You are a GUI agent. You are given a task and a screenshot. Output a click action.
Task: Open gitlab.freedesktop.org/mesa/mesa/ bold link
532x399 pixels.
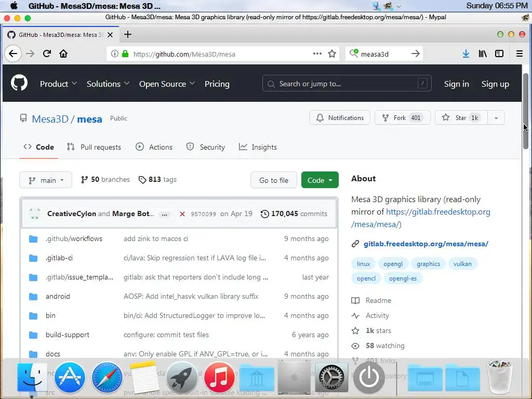pyautogui.click(x=426, y=244)
